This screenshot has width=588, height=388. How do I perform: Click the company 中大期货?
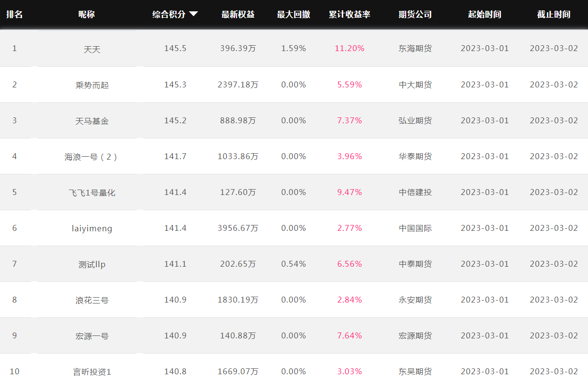[415, 84]
